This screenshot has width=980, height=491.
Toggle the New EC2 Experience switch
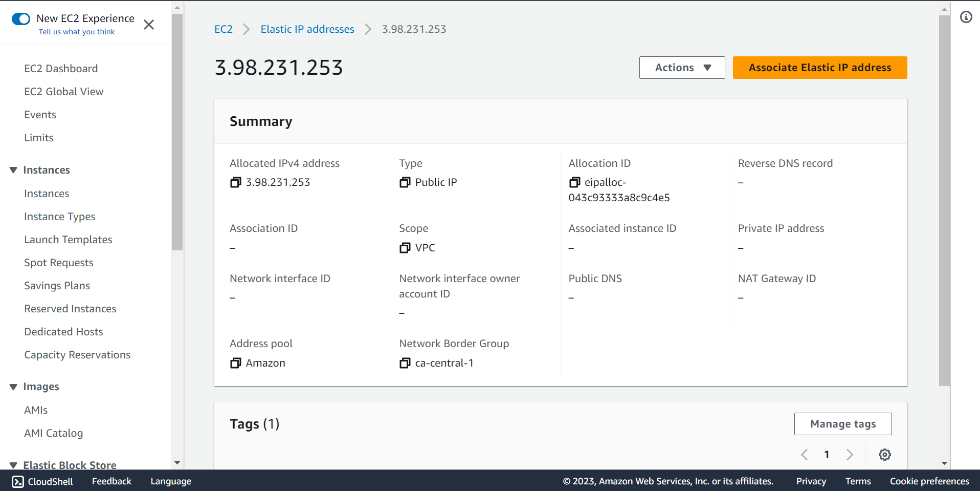click(x=21, y=19)
